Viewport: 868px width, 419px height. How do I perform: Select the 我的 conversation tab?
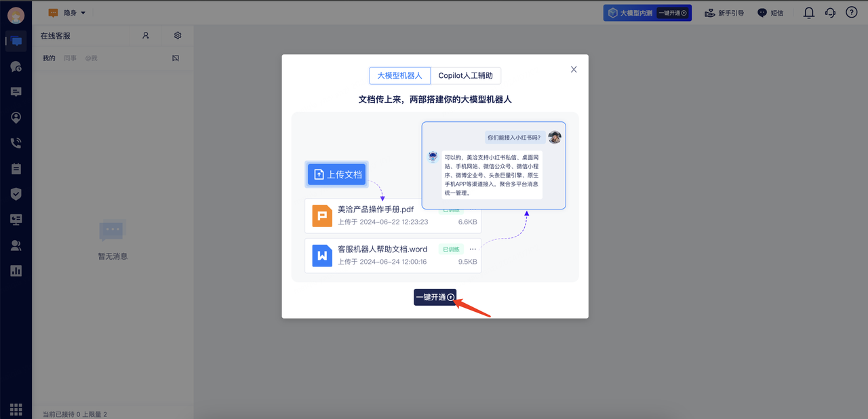(x=49, y=58)
